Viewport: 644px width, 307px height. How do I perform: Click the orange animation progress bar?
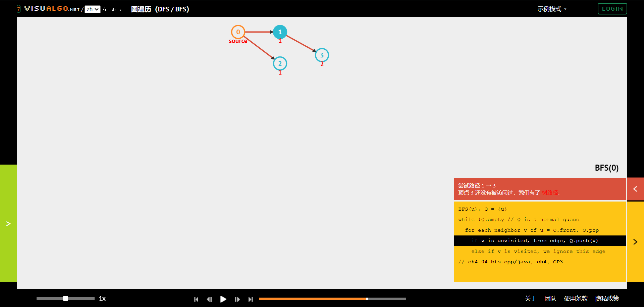[312, 299]
